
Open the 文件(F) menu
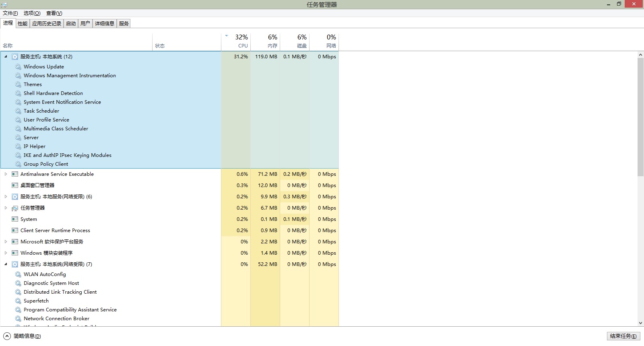pos(10,13)
